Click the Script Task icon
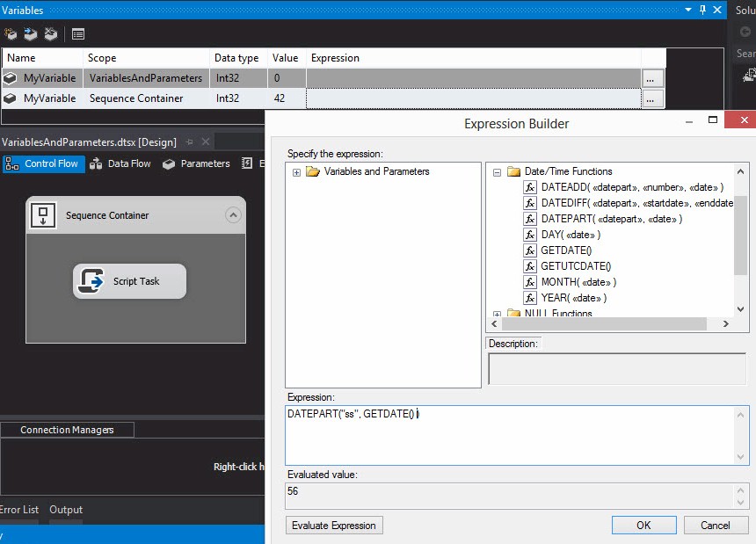 (91, 281)
